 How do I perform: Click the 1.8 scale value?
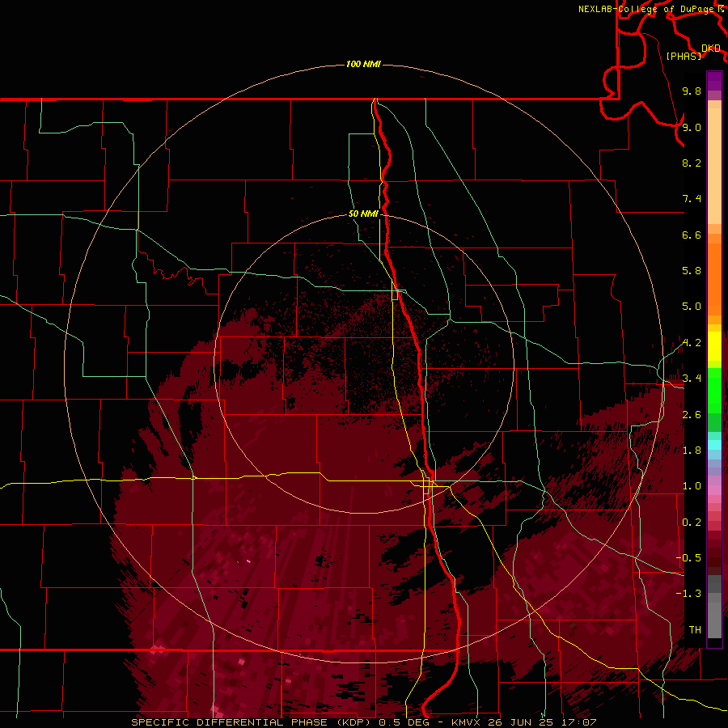click(x=692, y=451)
